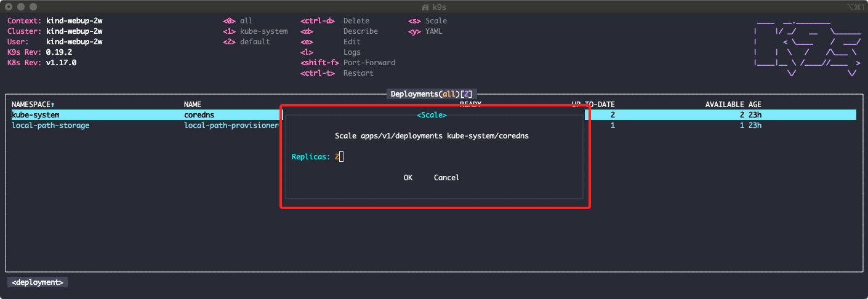Click the deployment breadcrumb at bottom
This screenshot has width=868, height=299.
[38, 282]
